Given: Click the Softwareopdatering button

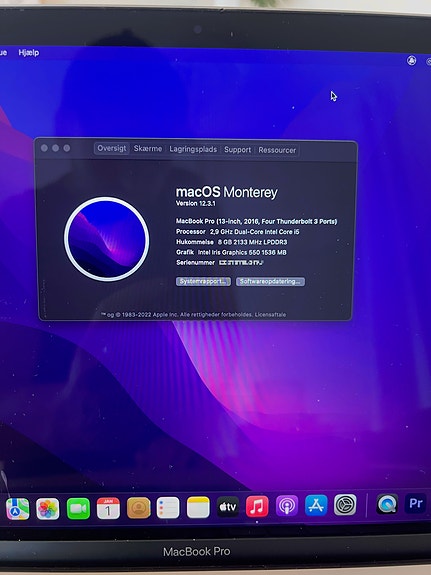Looking at the screenshot, I should (x=270, y=281).
